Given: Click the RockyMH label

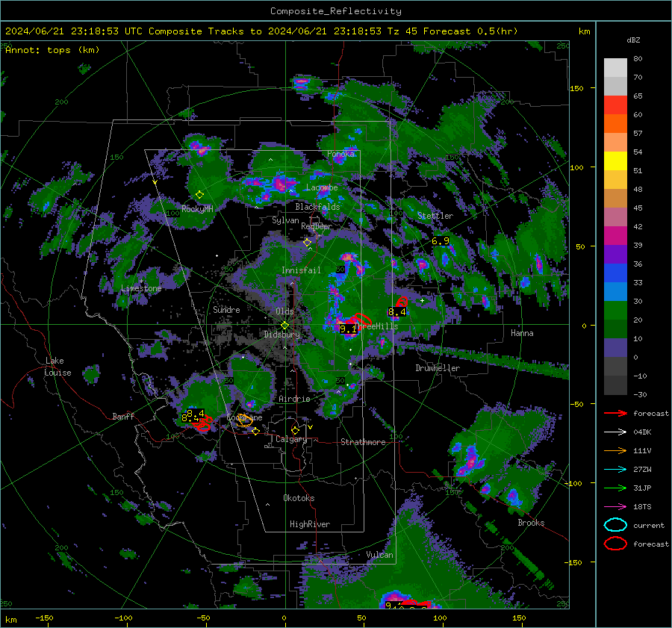Looking at the screenshot, I should click(x=197, y=209).
